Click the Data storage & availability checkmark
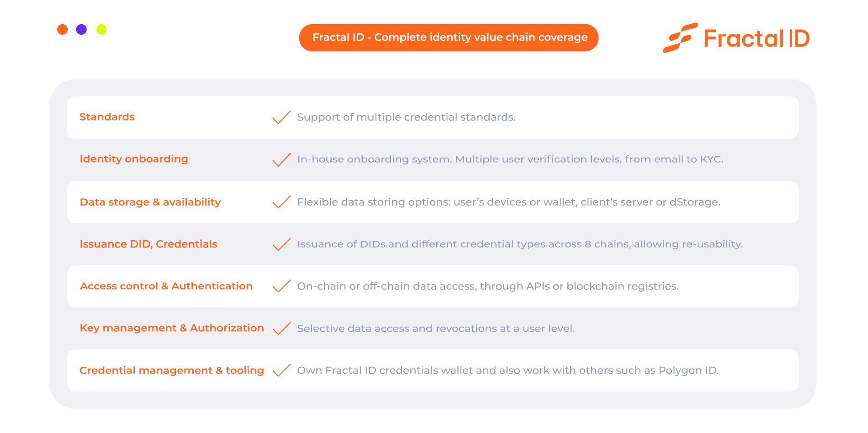 (x=281, y=202)
